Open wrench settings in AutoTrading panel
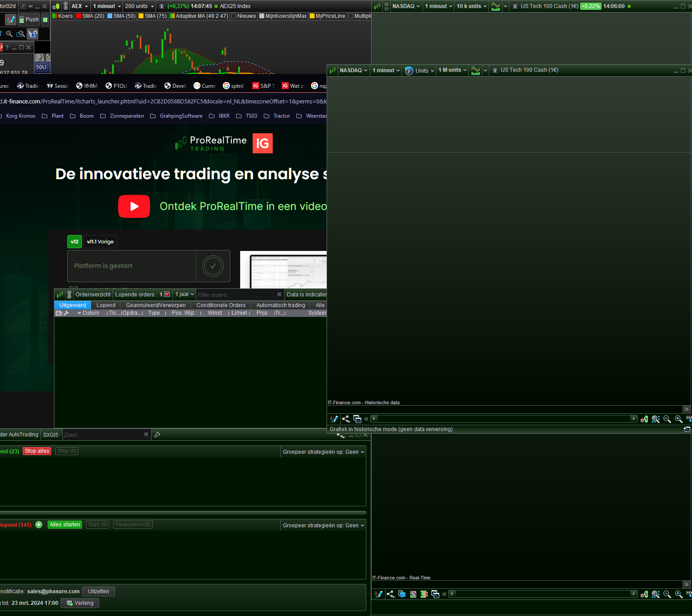The image size is (692, 616). click(157, 435)
